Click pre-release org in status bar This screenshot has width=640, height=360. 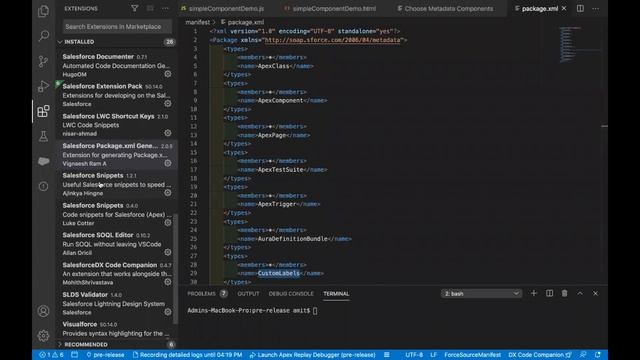pyautogui.click(x=105, y=355)
